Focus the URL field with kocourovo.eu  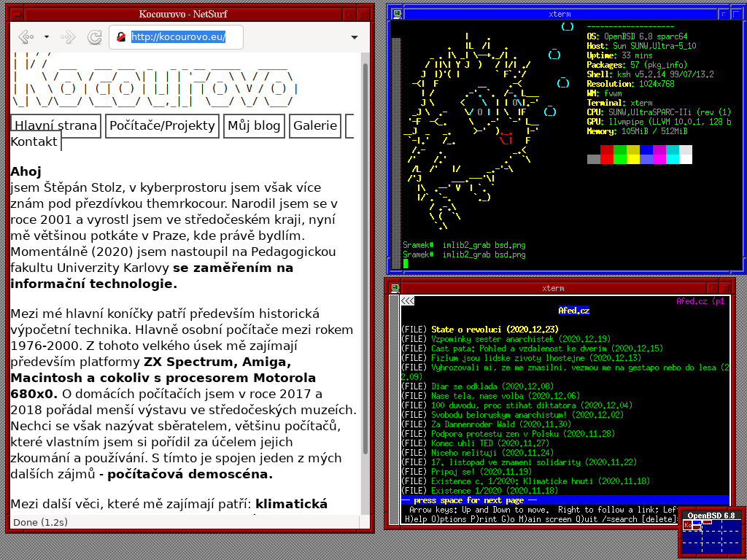[178, 36]
